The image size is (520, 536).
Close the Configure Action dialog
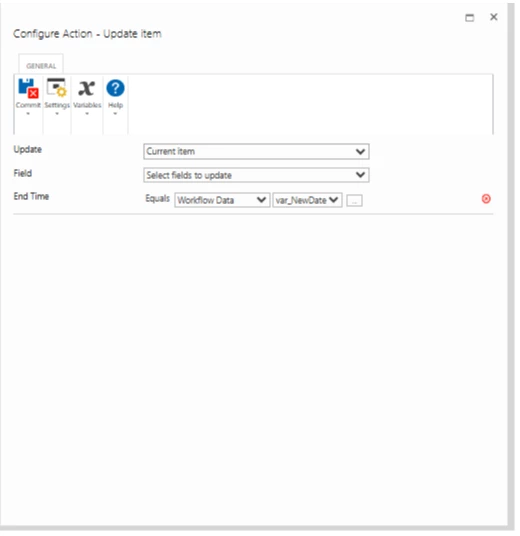(x=493, y=17)
